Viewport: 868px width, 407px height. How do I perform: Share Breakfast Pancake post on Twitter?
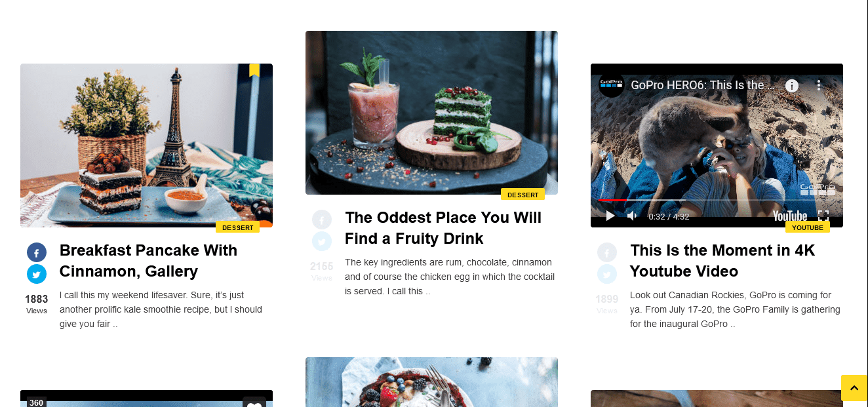point(37,274)
